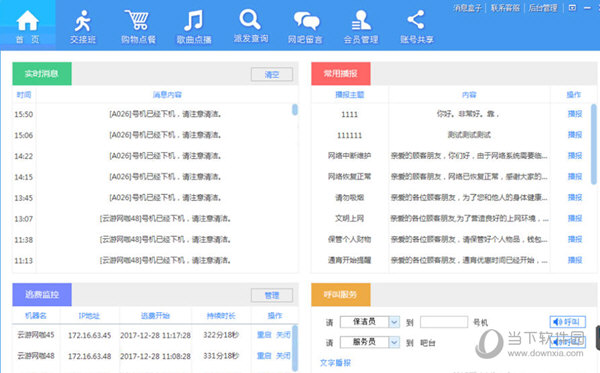The width and height of the screenshot is (600, 373).
Task: Select the 13:45 message row
Action: [155, 198]
